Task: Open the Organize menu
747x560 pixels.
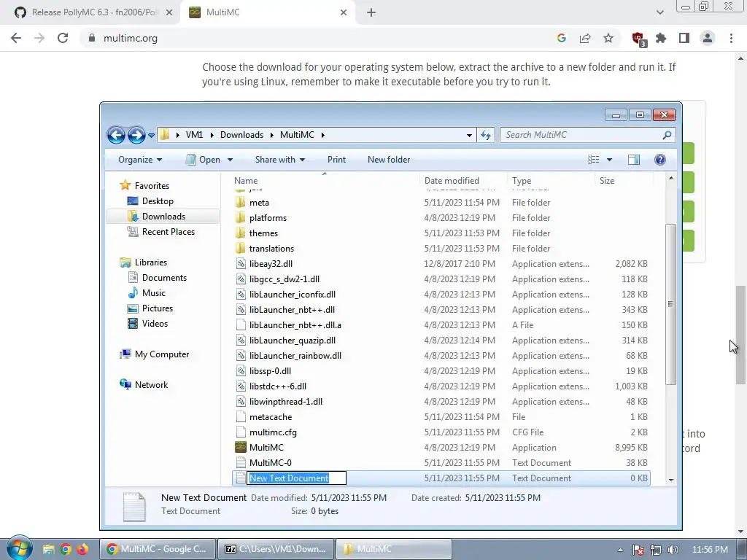Action: tap(140, 160)
